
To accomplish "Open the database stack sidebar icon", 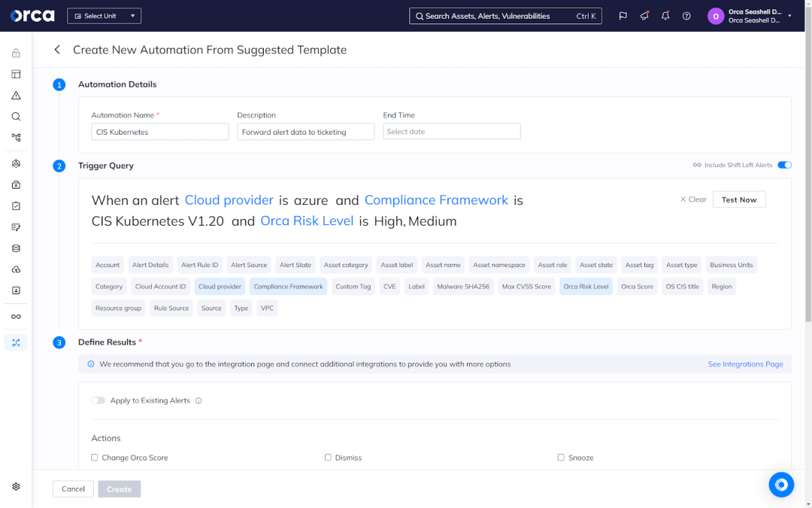I will pos(16,248).
